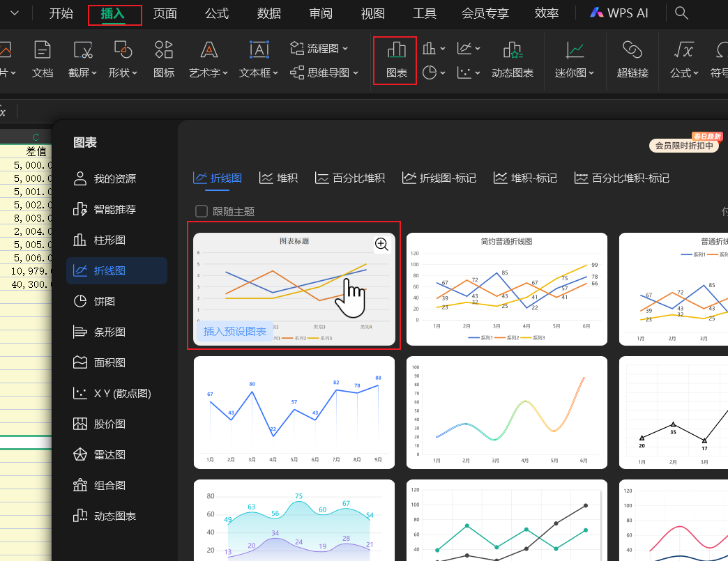Click the 思维导图 mind map icon
This screenshot has width=728, height=561.
(297, 73)
